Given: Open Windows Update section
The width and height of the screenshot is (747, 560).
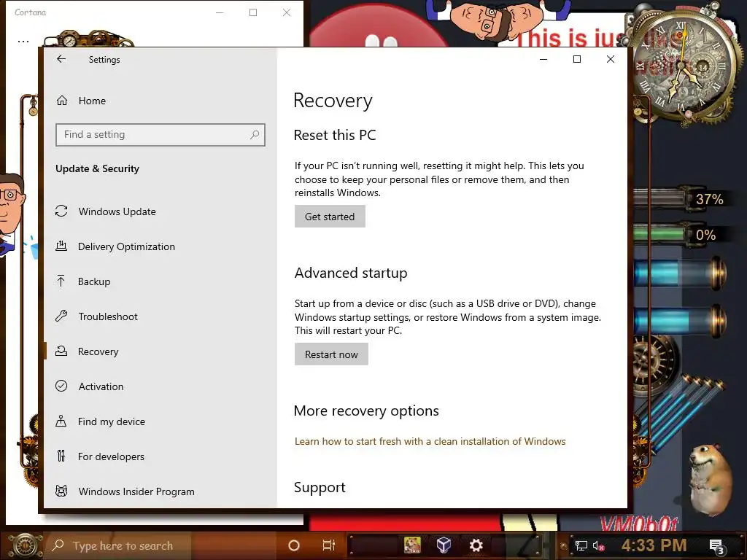Looking at the screenshot, I should point(160,211).
